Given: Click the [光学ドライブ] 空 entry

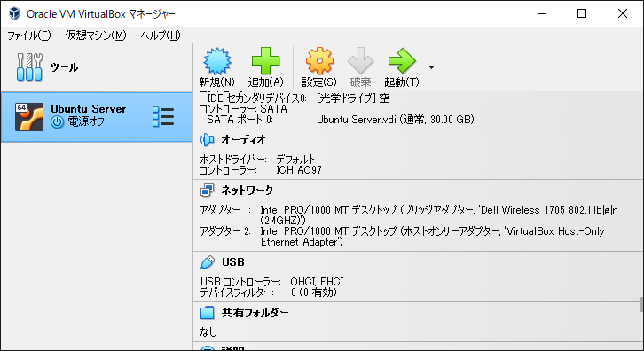Looking at the screenshot, I should [x=353, y=98].
